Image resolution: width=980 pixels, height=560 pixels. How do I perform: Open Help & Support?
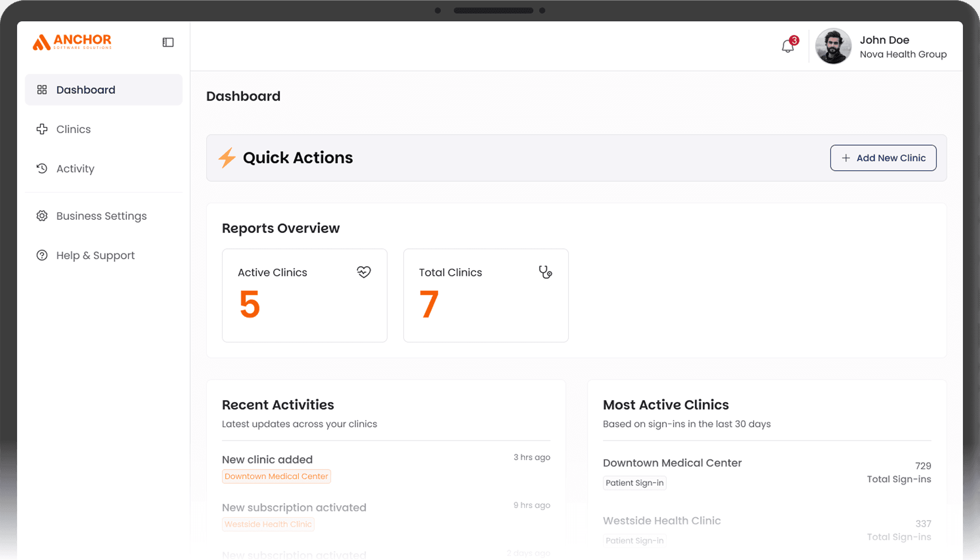point(104,255)
